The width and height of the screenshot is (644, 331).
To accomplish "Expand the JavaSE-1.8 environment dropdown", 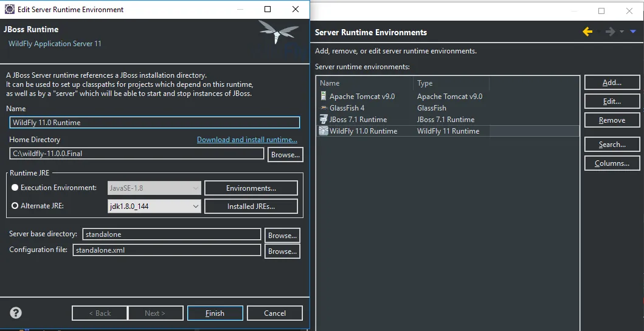I will pyautogui.click(x=154, y=188).
